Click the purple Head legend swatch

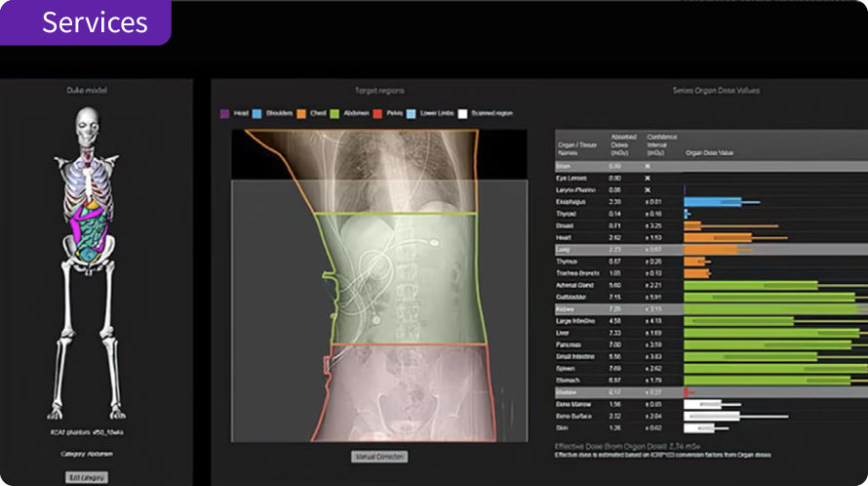224,113
